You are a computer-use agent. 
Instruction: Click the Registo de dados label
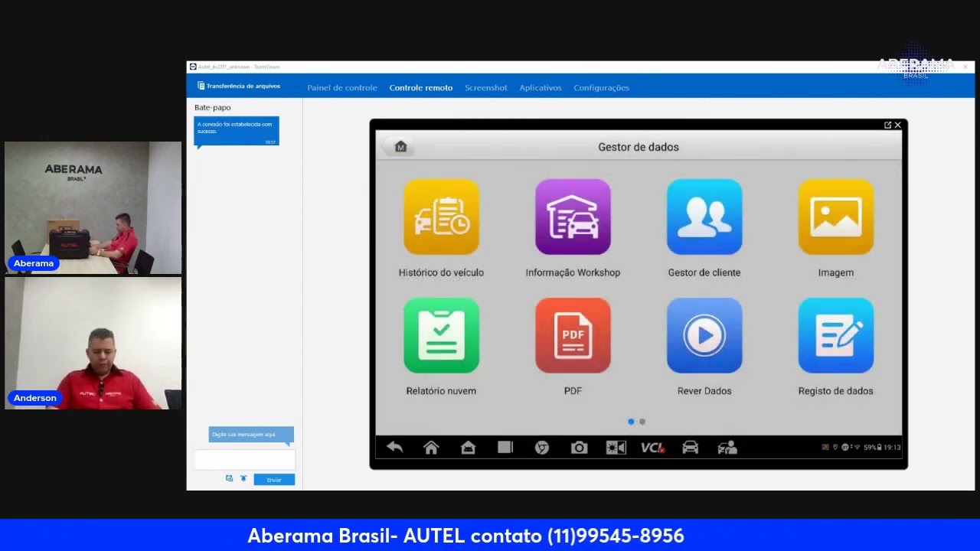click(x=836, y=391)
